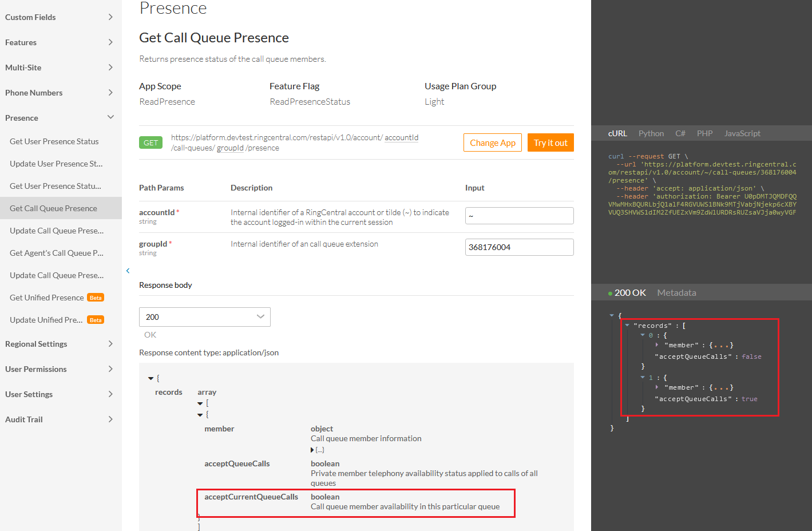Click the groupId input field
812x531 pixels.
click(x=520, y=247)
